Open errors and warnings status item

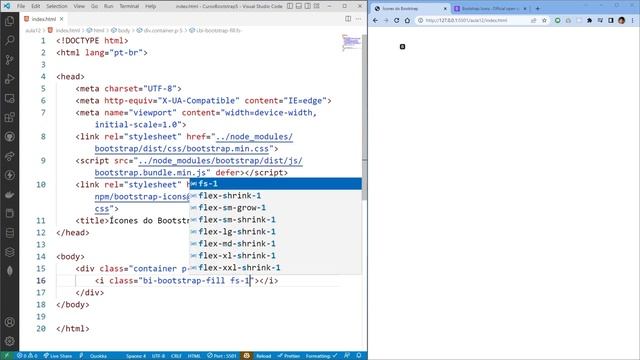click(x=27, y=356)
